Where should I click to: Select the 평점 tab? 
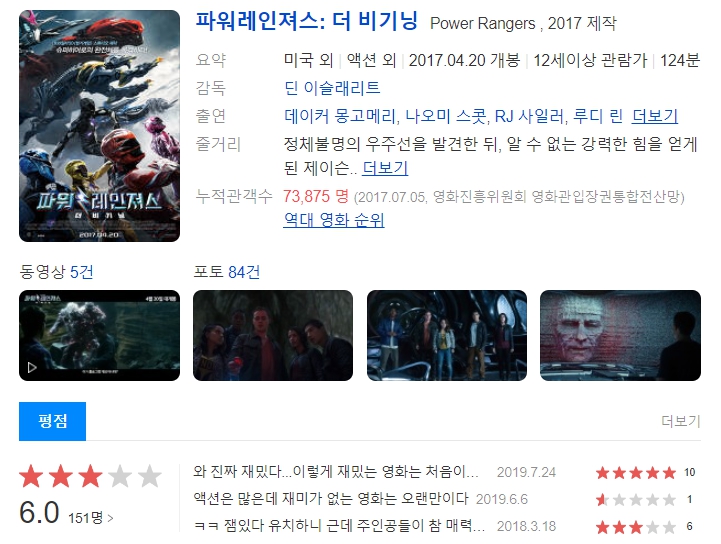pyautogui.click(x=52, y=421)
